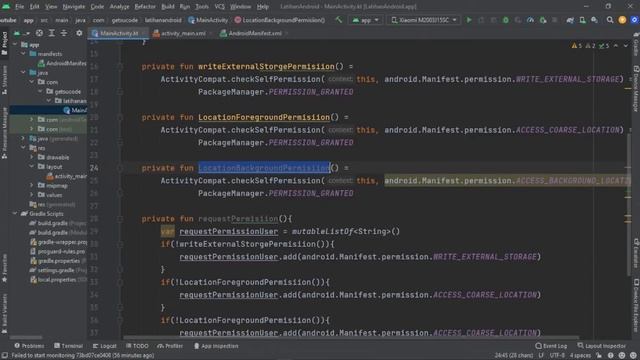Open the App Inspection tool window

point(216,346)
